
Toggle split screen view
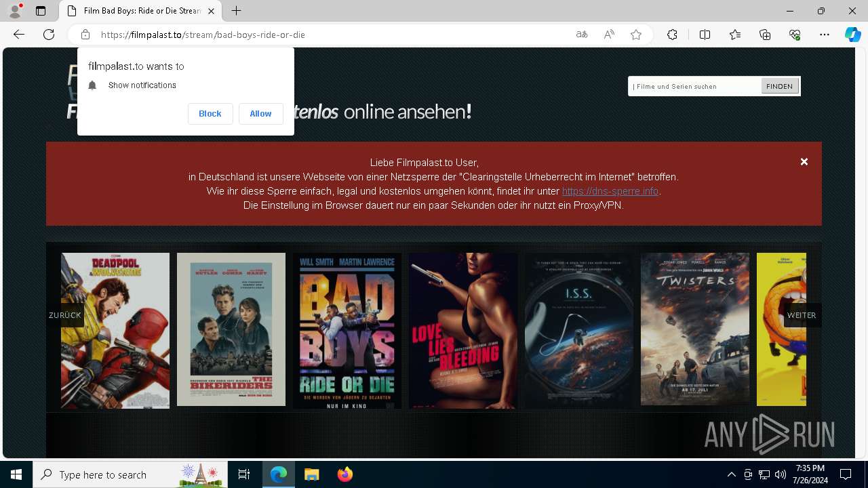coord(705,35)
